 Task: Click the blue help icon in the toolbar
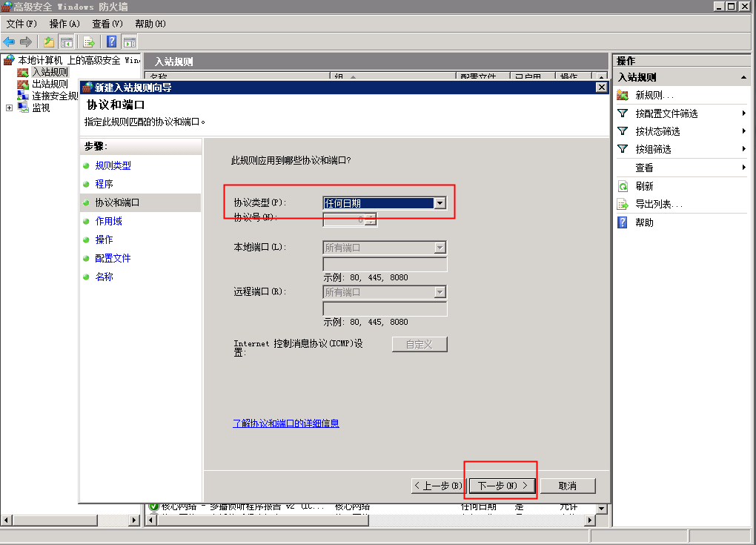pos(112,42)
